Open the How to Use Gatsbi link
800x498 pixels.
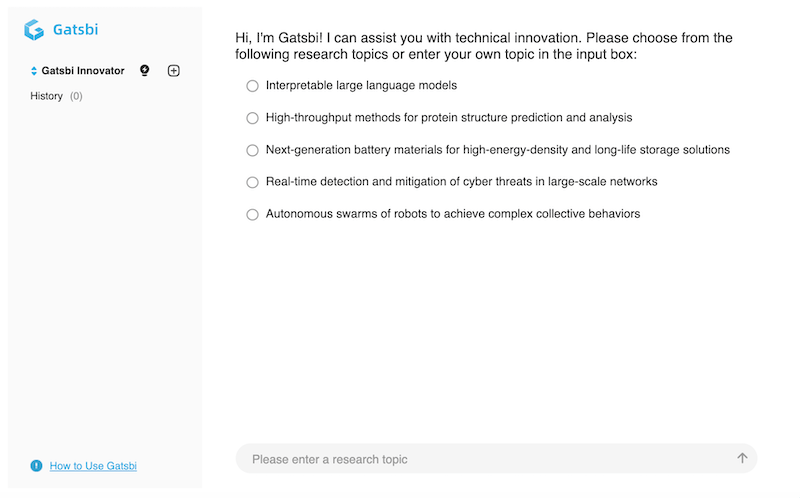[x=93, y=466]
